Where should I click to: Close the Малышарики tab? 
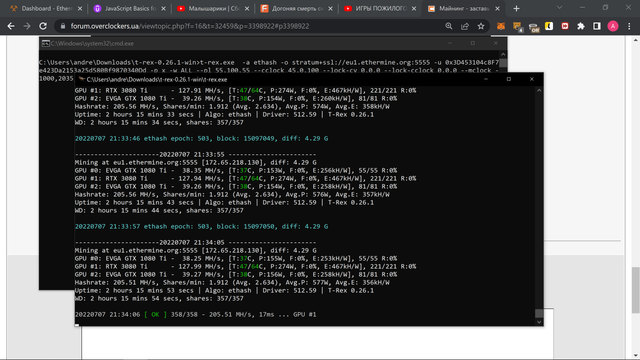click(x=247, y=9)
